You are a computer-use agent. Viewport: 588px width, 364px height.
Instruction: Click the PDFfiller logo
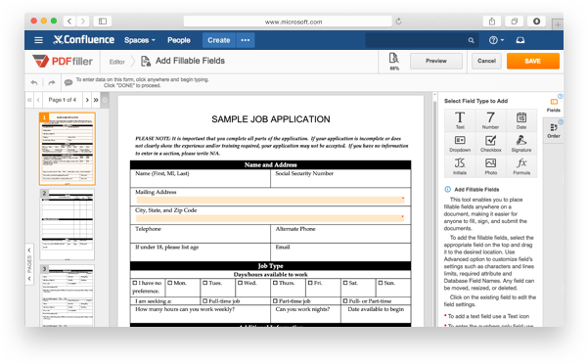click(63, 61)
